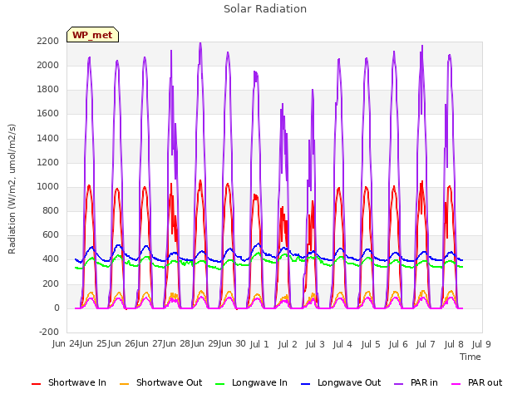Click the Time x-axis label
The image size is (532, 399).
tap(470, 357)
